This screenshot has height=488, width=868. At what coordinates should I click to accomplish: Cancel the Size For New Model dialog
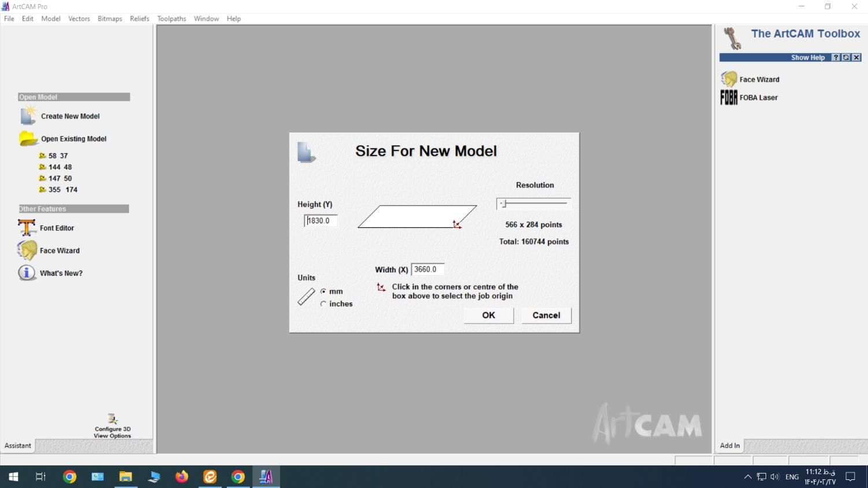coord(546,315)
